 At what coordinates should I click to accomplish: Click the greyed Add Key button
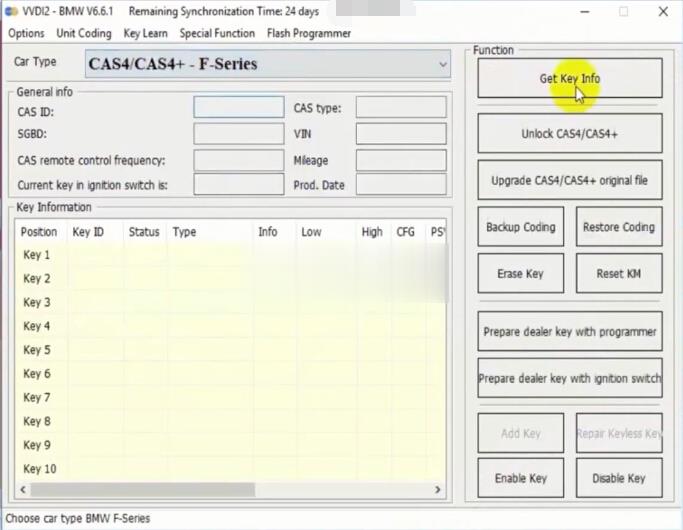(521, 433)
